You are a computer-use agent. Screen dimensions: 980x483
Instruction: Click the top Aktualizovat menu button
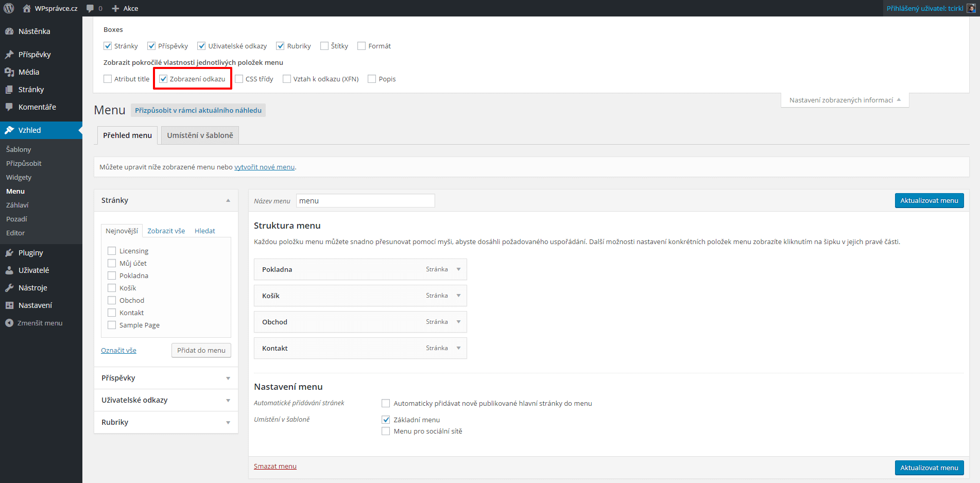point(929,200)
